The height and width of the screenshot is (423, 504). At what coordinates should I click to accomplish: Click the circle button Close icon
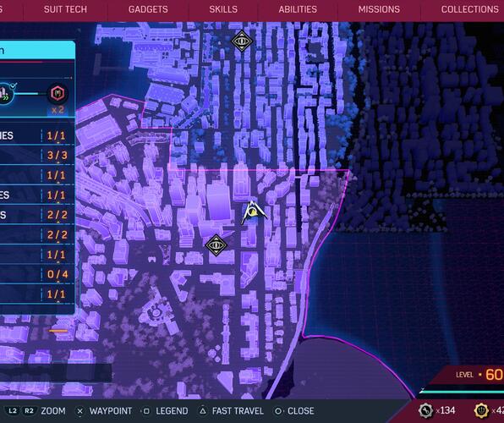(x=278, y=411)
